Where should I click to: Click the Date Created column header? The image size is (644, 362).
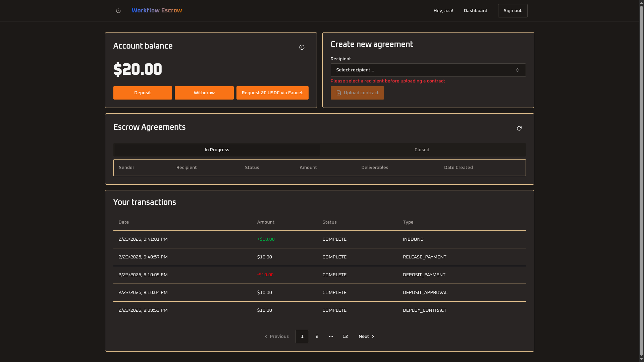[458, 168]
